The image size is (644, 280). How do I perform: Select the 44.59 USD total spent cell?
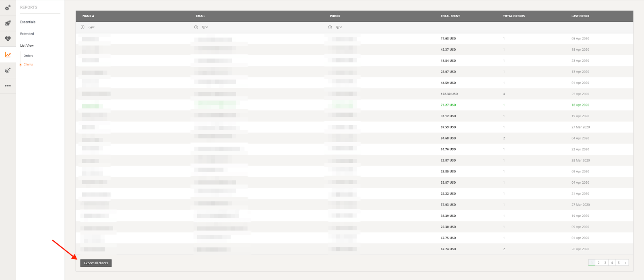(x=448, y=83)
